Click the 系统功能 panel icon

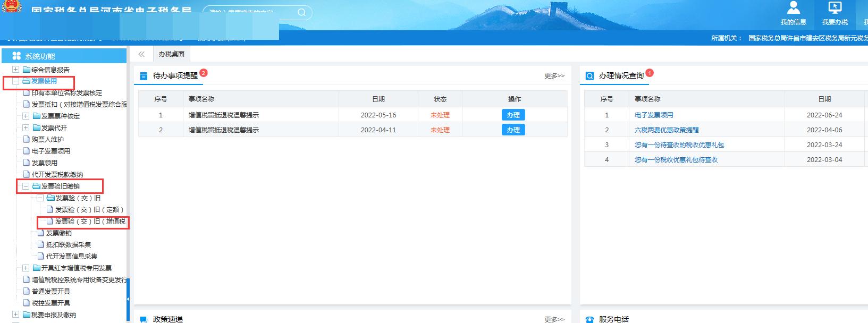(x=16, y=56)
